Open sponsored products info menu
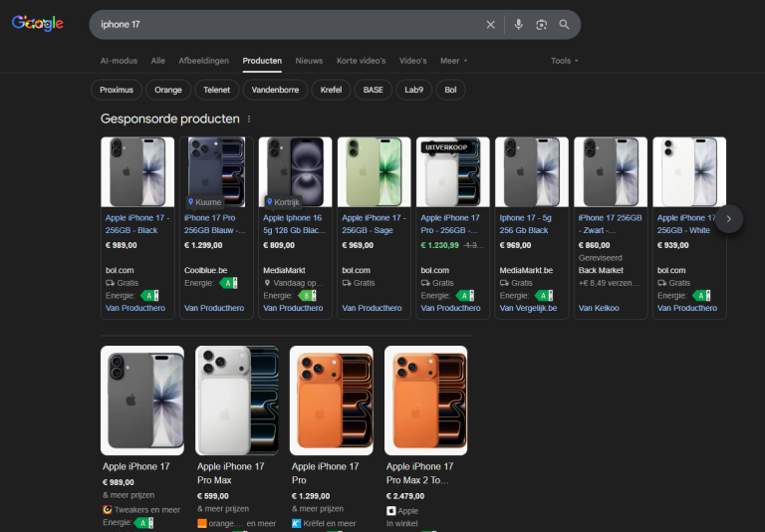The image size is (765, 532). click(249, 119)
